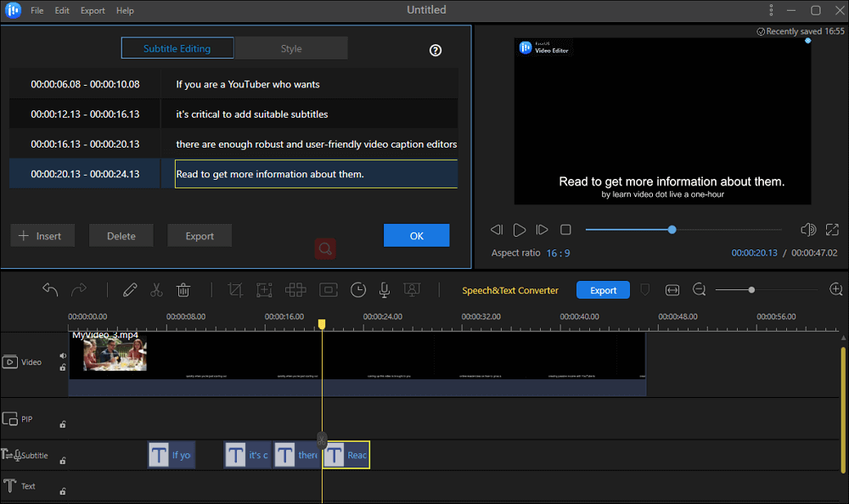Open the clock Duration tool

point(358,290)
